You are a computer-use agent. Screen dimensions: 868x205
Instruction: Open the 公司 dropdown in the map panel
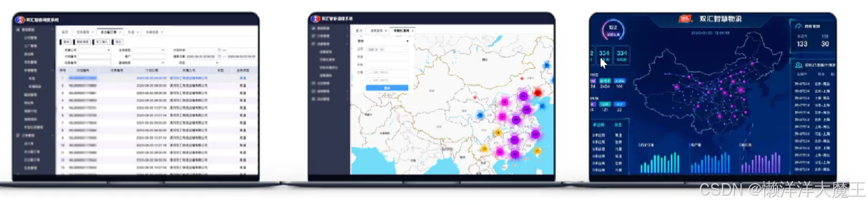pos(387,49)
